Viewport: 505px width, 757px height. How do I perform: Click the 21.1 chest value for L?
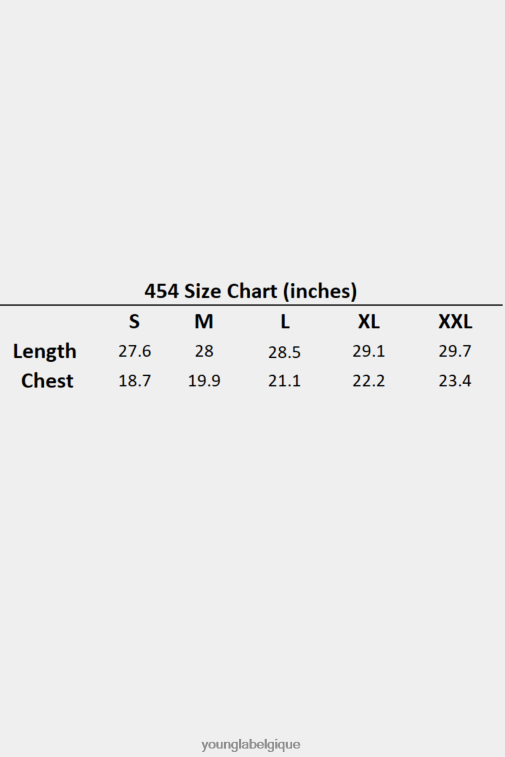[284, 381]
